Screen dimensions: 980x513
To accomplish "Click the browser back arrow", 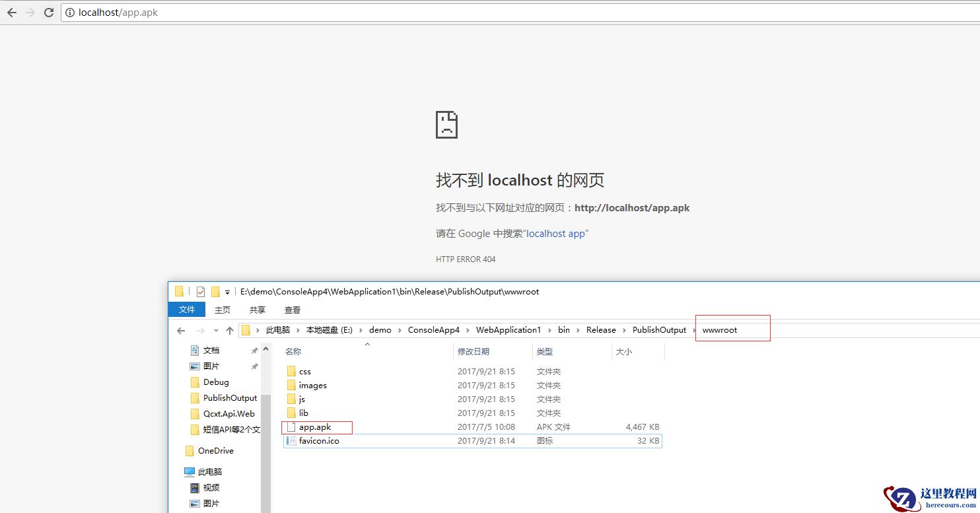I will [x=12, y=13].
